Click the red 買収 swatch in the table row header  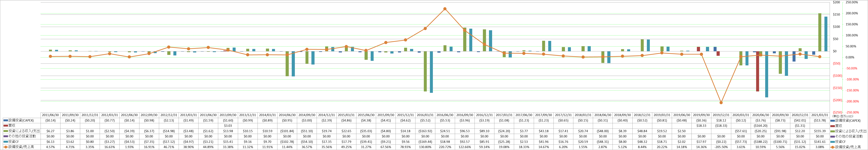[x=5, y=125]
